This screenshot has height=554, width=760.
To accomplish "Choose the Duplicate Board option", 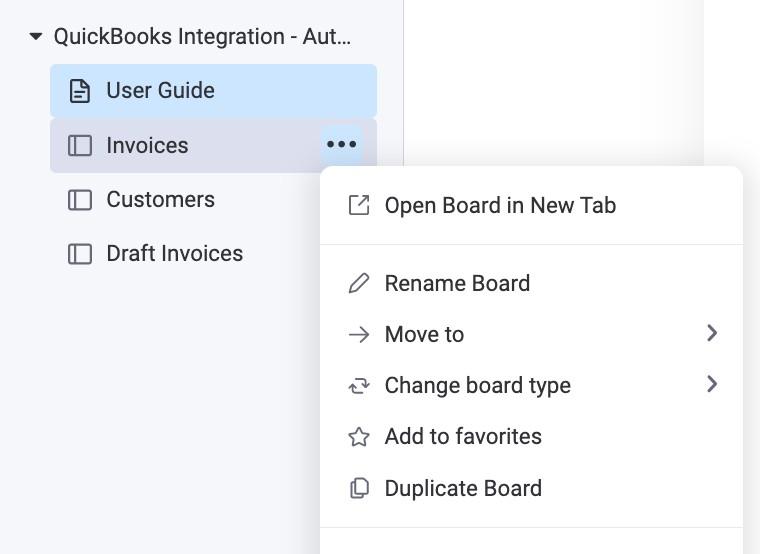I will pos(463,489).
